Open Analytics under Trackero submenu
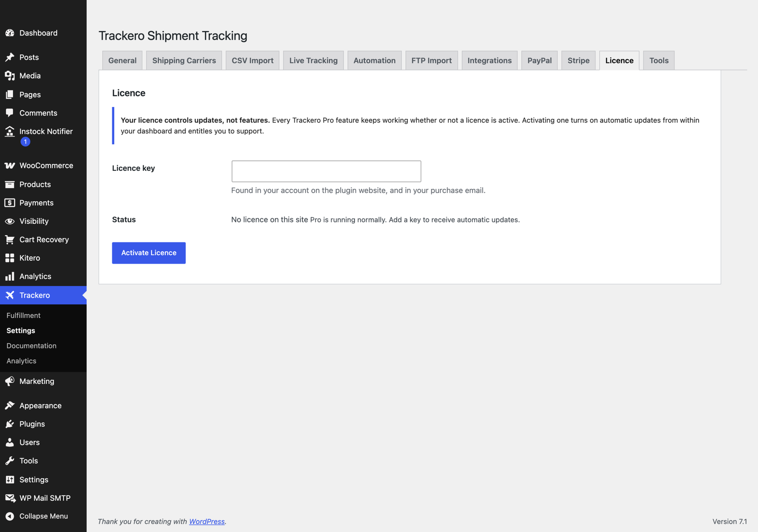 (x=21, y=361)
